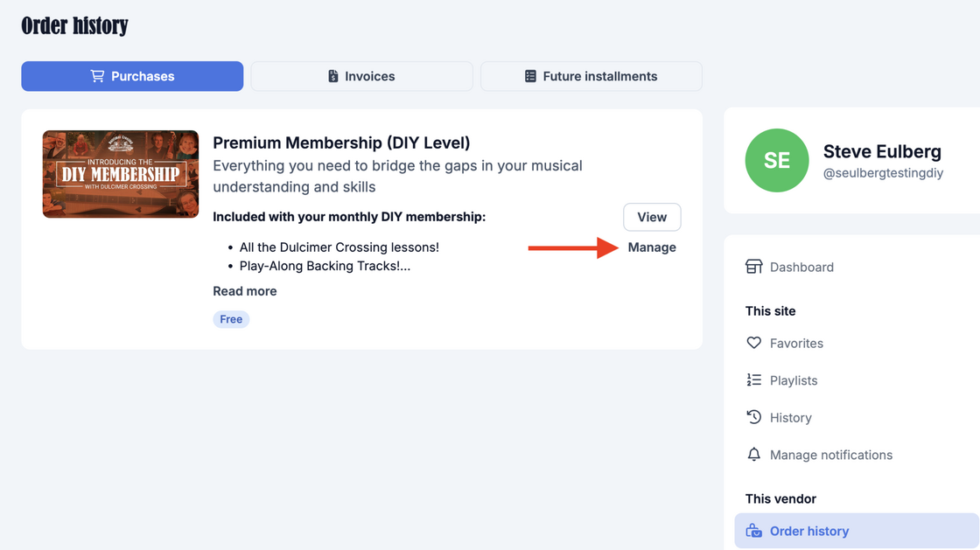Open the DIY Membership thumbnail image
Viewport: 980px width, 550px height.
click(x=121, y=174)
